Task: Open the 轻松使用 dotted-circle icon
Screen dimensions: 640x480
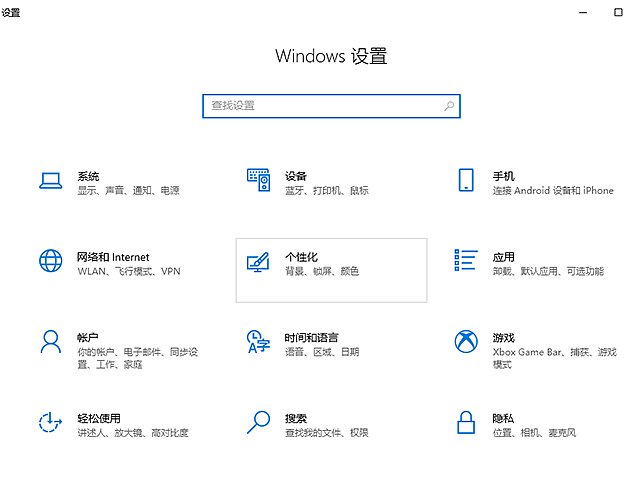Action: pyautogui.click(x=50, y=422)
